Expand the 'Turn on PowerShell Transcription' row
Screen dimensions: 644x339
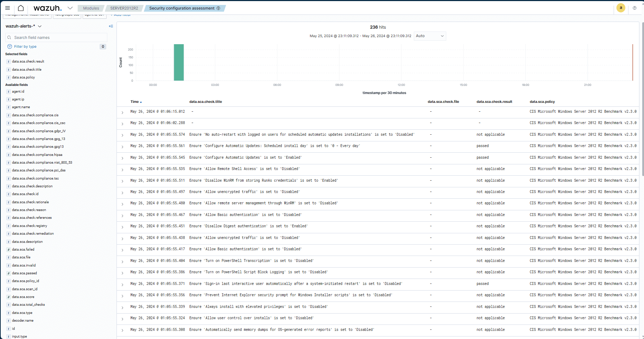(122, 262)
